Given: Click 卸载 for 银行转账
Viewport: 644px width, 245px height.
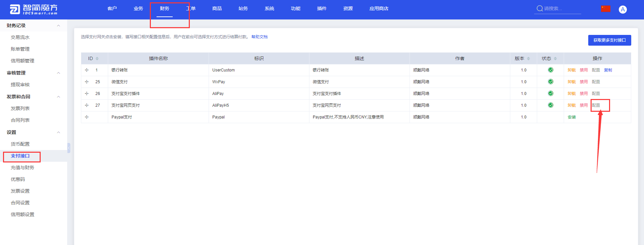Looking at the screenshot, I should 571,70.
